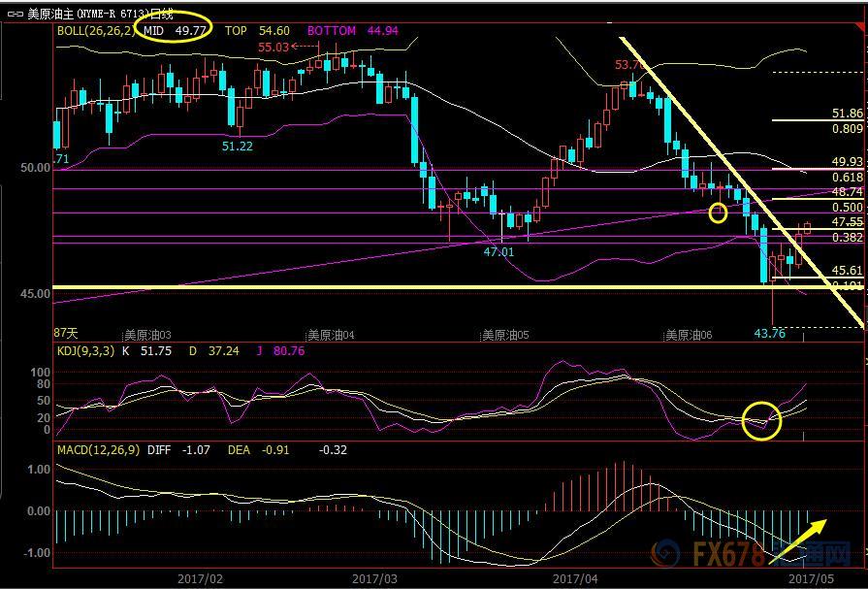Image resolution: width=868 pixels, height=589 pixels.
Task: Click the yellow circle on the KDJ crossover
Action: click(761, 419)
